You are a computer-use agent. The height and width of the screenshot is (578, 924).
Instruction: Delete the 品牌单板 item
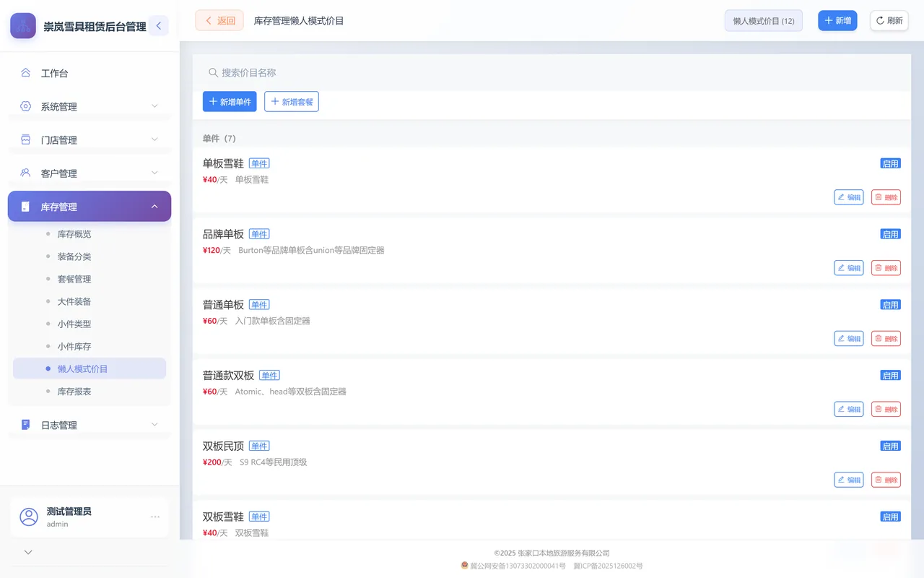point(886,268)
